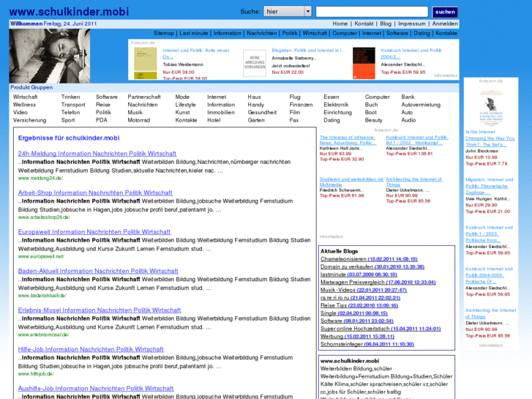Select the Software navigation item
The height and width of the screenshot is (399, 532).
(397, 33)
